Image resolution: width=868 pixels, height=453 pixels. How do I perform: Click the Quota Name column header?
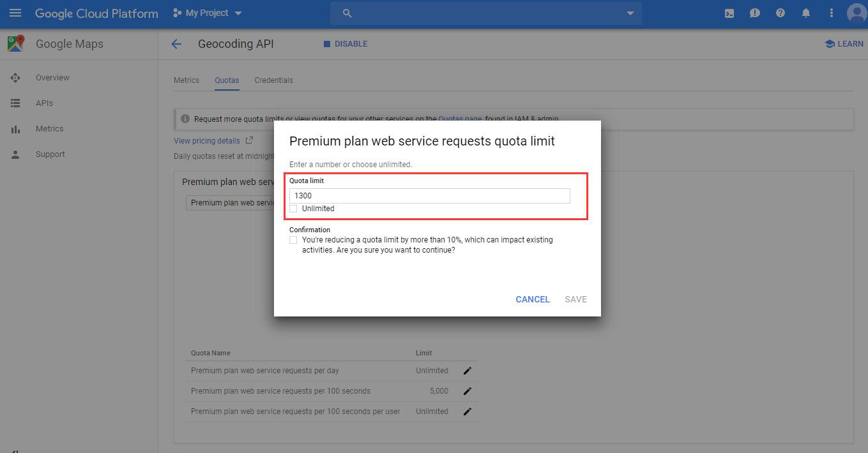(x=211, y=353)
